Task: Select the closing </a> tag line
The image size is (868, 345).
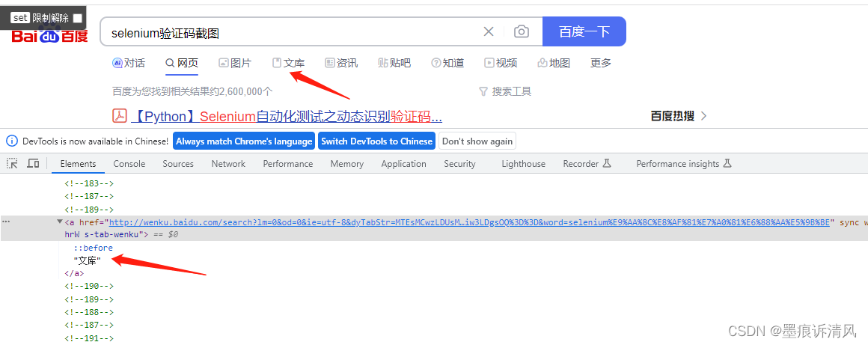Action: coord(74,273)
